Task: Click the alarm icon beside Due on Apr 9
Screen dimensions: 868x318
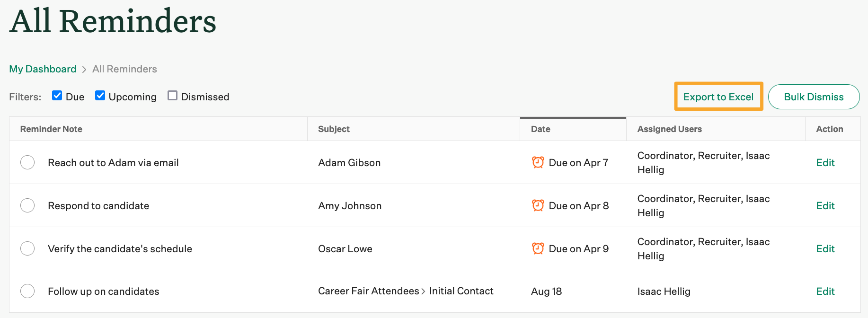Action: [538, 248]
